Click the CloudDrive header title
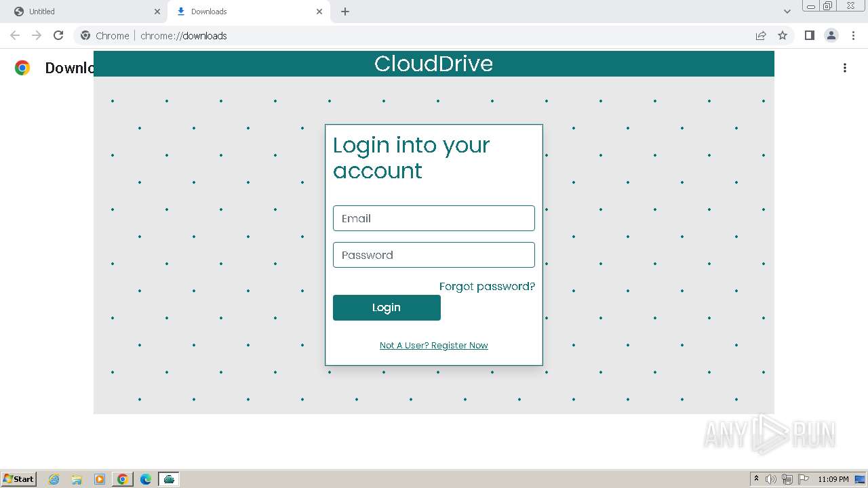Screen dimensions: 868x488 pos(433,64)
